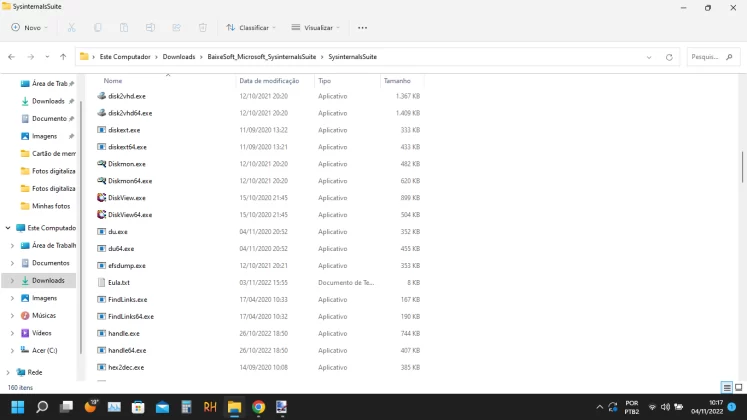Select pinned Downloads in quick access
This screenshot has width=747, height=420.
pos(48,101)
